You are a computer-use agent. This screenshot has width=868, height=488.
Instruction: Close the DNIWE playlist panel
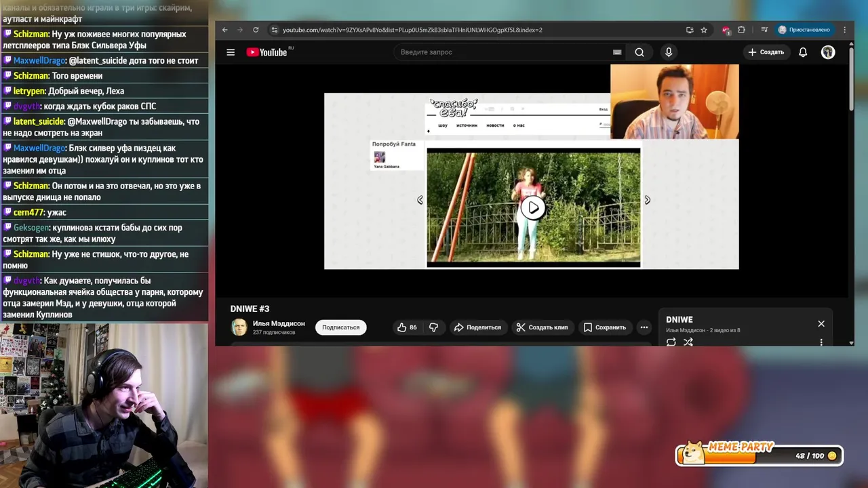(821, 323)
